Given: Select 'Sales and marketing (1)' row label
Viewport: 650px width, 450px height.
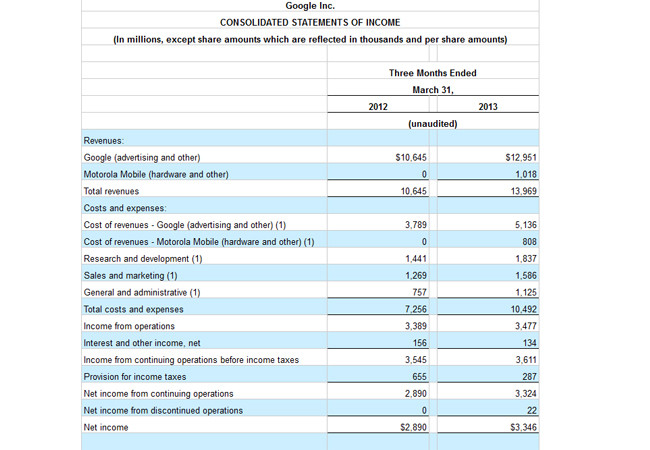Looking at the screenshot, I should [130, 276].
